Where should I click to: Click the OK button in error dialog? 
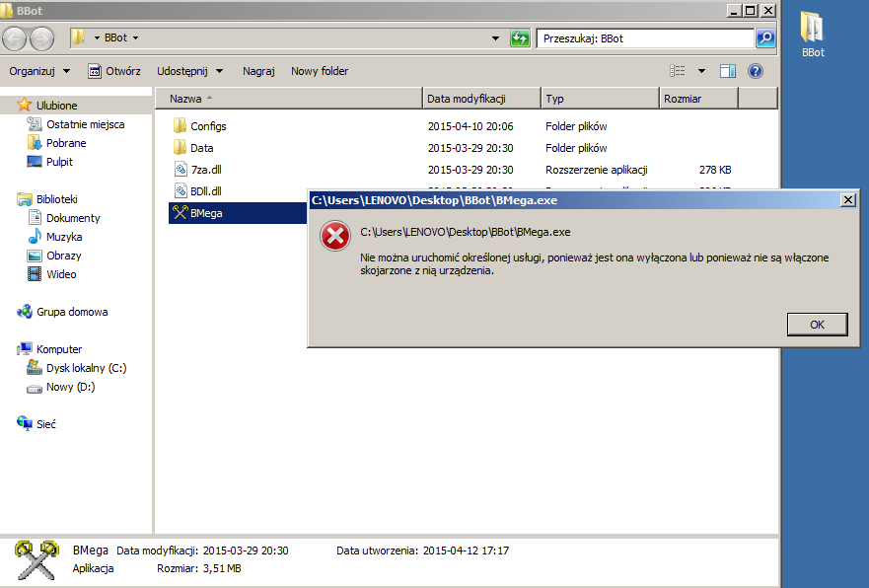coord(817,325)
